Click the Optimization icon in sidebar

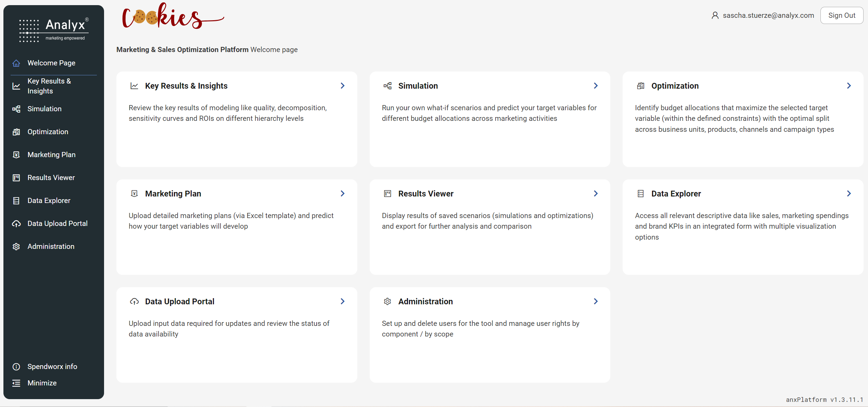tap(16, 132)
